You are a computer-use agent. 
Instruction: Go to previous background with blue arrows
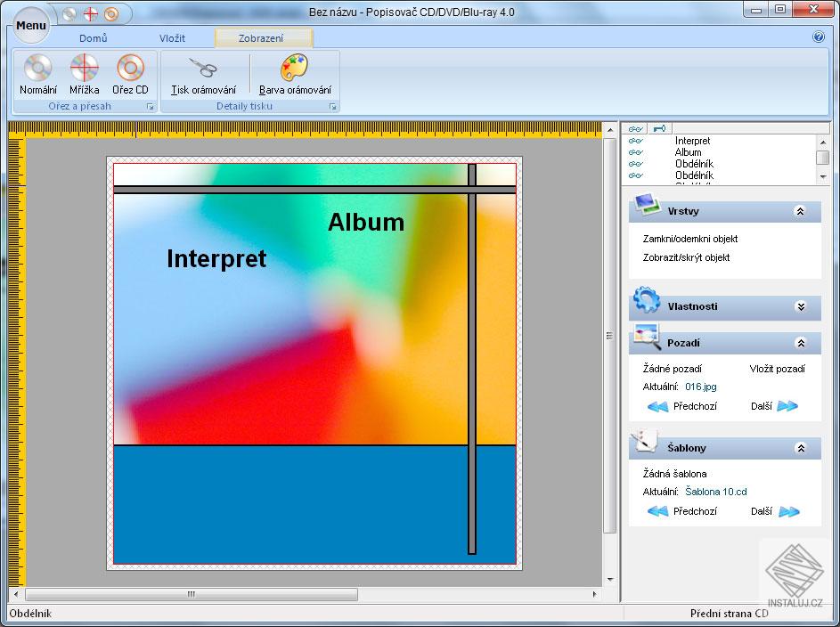click(x=658, y=407)
